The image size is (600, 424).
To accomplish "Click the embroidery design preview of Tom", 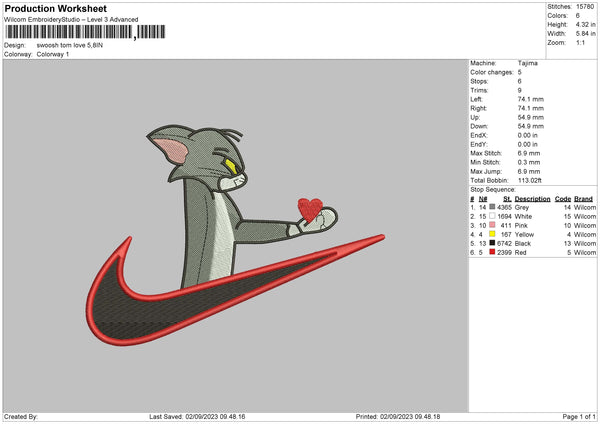I will pos(235,235).
